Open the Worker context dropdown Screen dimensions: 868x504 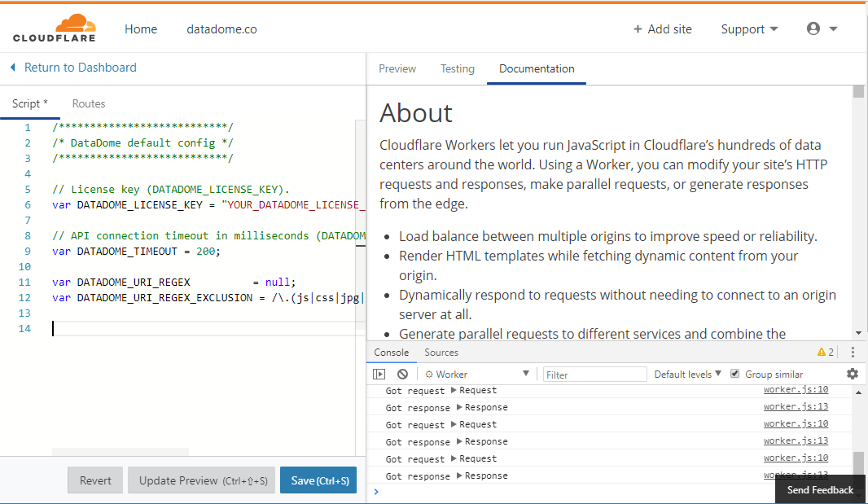(476, 375)
